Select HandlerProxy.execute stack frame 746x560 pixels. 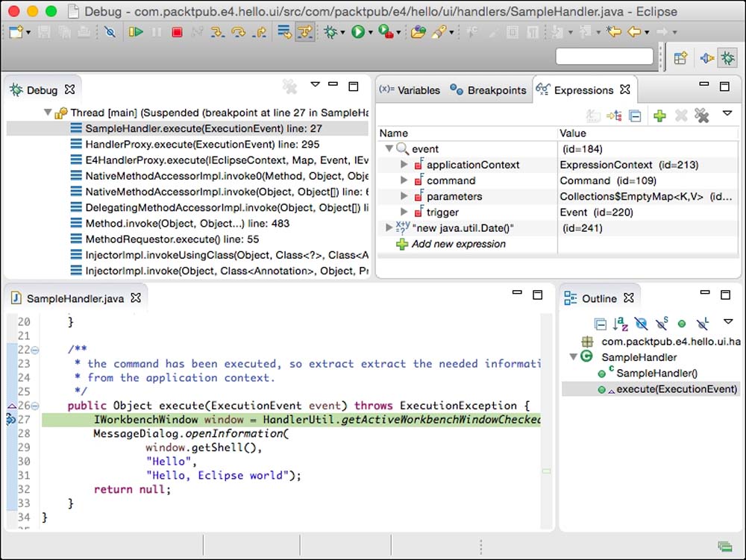[x=202, y=145]
